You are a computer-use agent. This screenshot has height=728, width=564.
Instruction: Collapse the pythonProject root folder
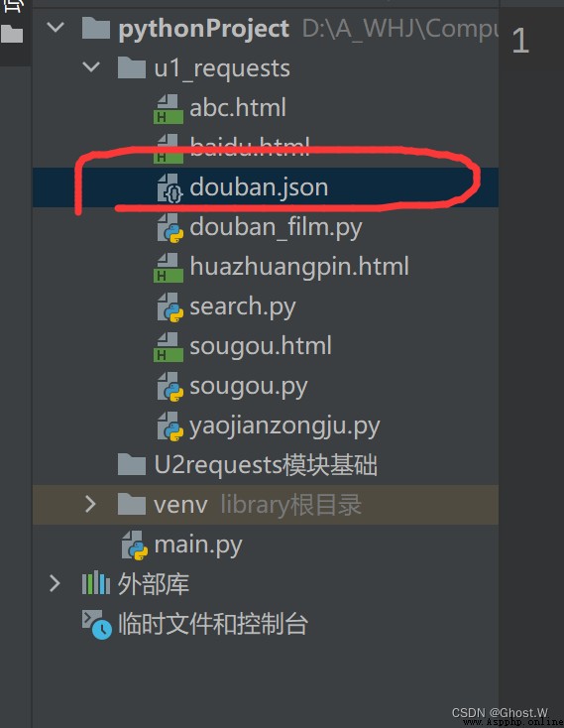point(56,27)
